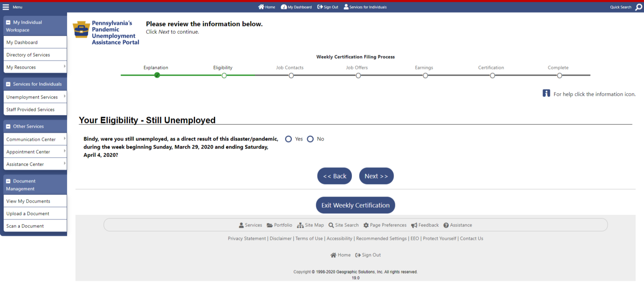
Task: Collapse the My Individual Workspace section
Action: coord(8,23)
